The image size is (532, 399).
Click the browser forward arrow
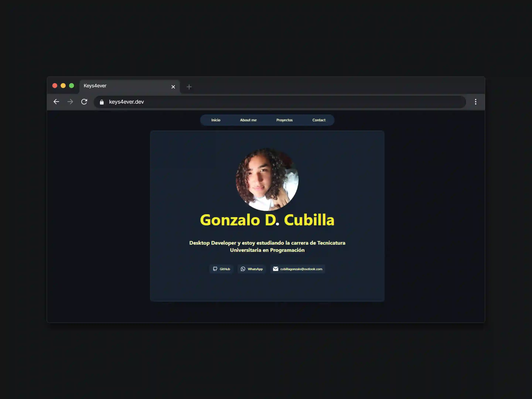70,102
